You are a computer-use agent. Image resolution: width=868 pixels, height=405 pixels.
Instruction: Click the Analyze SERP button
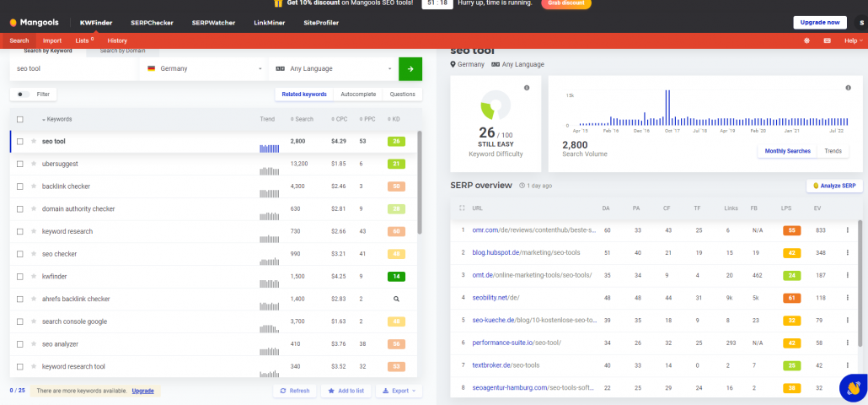click(x=835, y=186)
